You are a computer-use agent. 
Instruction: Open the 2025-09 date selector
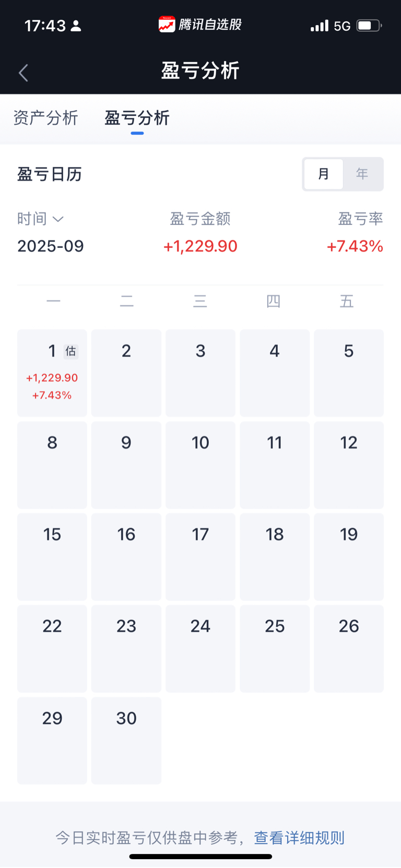pyautogui.click(x=51, y=246)
